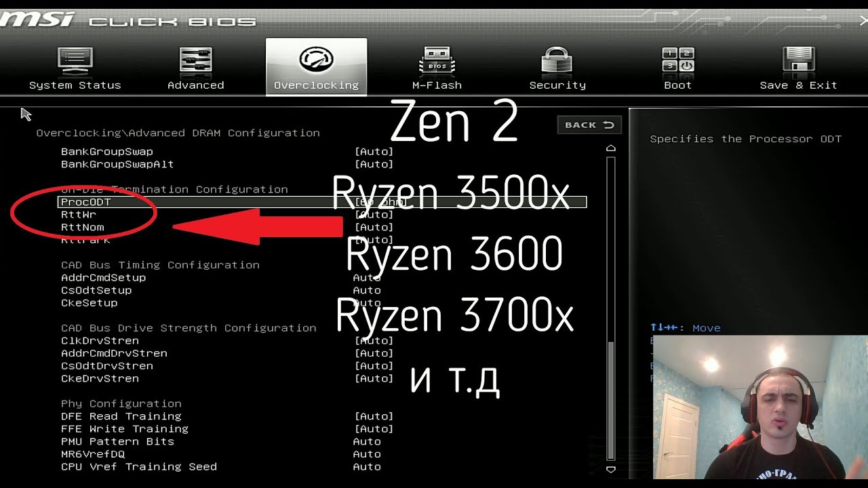Switch to the Advanced tab
Viewport: 868px width, 488px height.
pos(196,68)
